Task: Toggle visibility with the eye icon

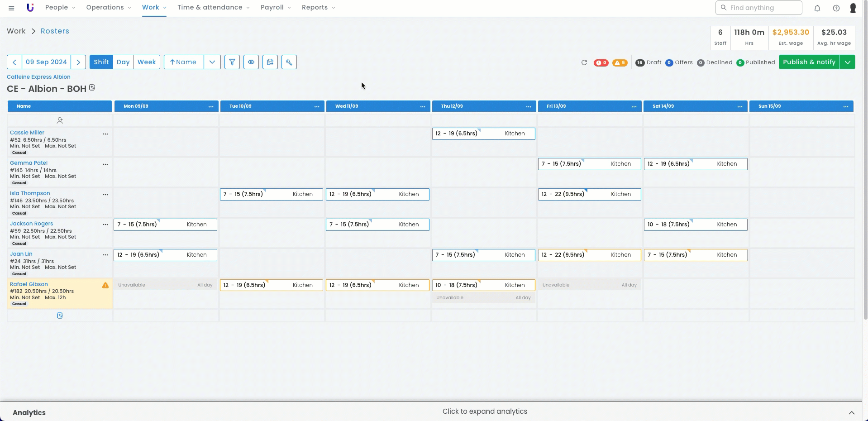Action: click(251, 62)
